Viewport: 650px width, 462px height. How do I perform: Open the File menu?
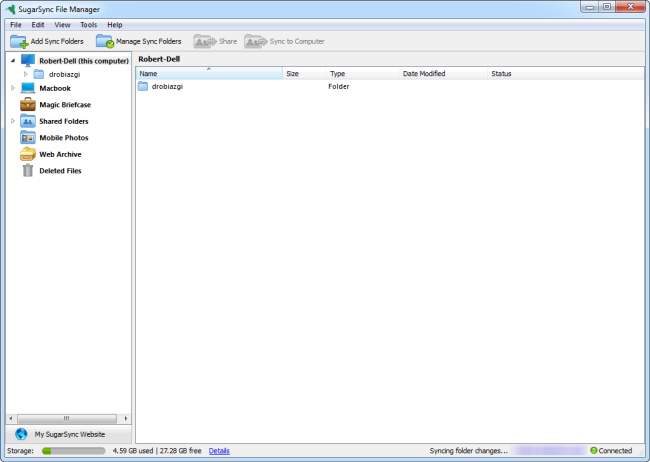(16, 25)
